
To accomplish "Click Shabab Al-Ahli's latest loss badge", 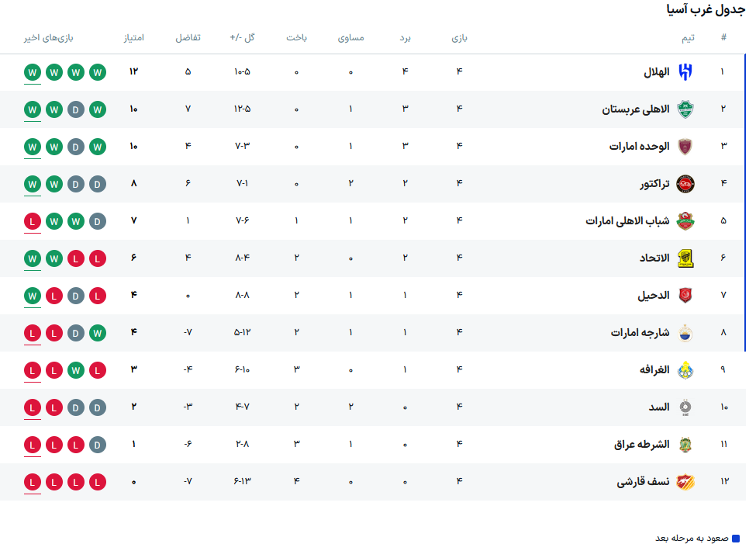I will pos(33,221).
